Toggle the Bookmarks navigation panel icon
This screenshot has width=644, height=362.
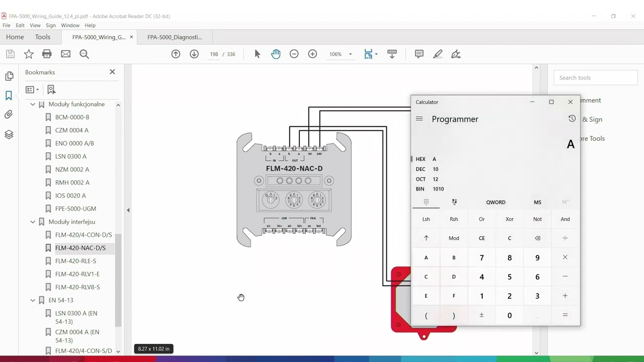[9, 96]
